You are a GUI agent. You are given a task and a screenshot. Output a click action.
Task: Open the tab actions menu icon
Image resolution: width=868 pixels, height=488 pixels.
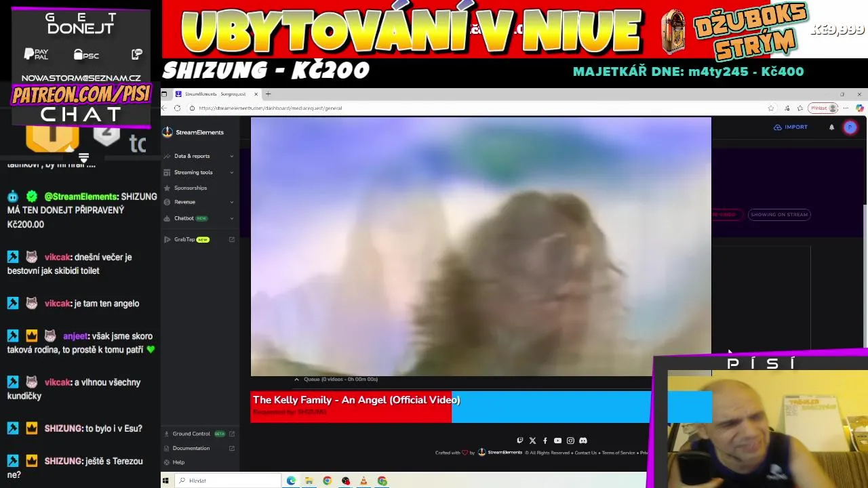pos(164,94)
